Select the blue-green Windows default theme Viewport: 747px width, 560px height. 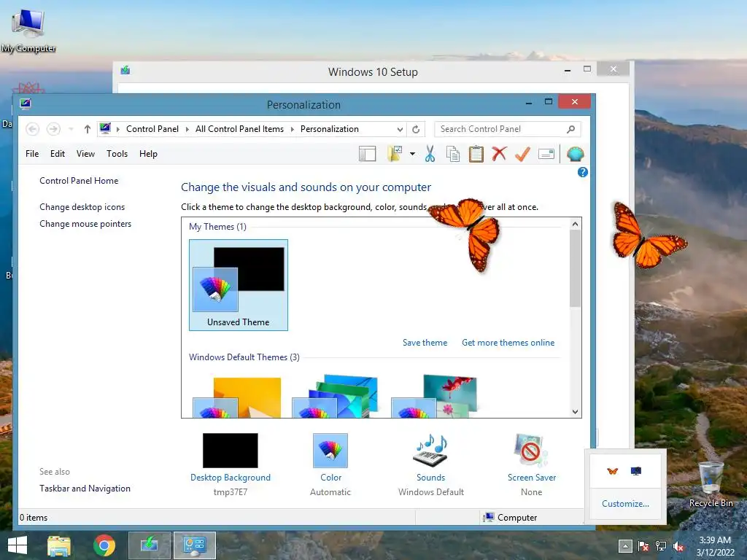pos(335,396)
